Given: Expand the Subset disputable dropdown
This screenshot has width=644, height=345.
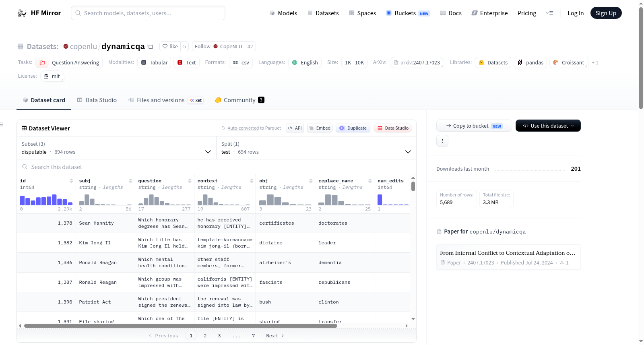Looking at the screenshot, I should pos(116,148).
